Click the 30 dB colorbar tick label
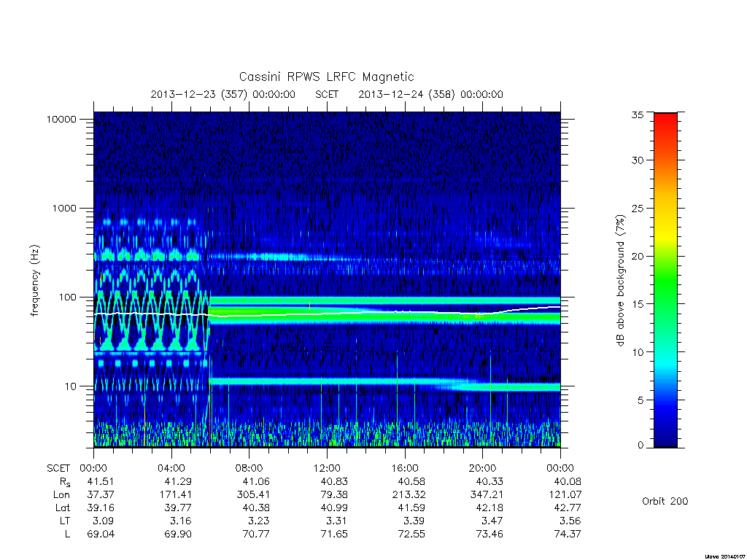Screen dimensions: 747x560 637,160
